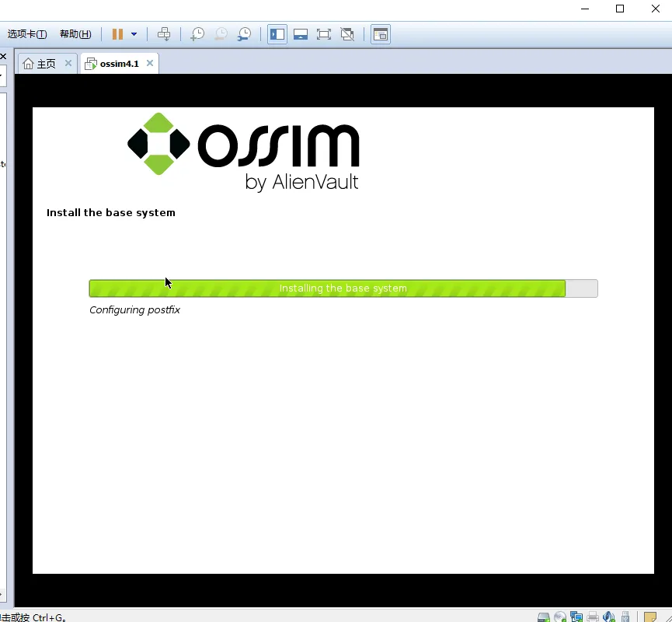This screenshot has width=672, height=622.
Task: Close the 主页 tab
Action: 68,63
